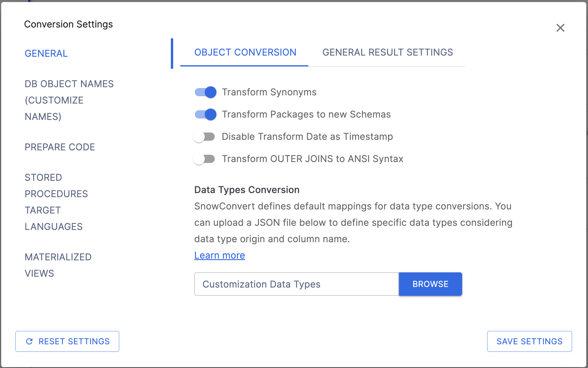Select STORED PROCEDURES TARGET LANGUAGES

click(x=56, y=202)
